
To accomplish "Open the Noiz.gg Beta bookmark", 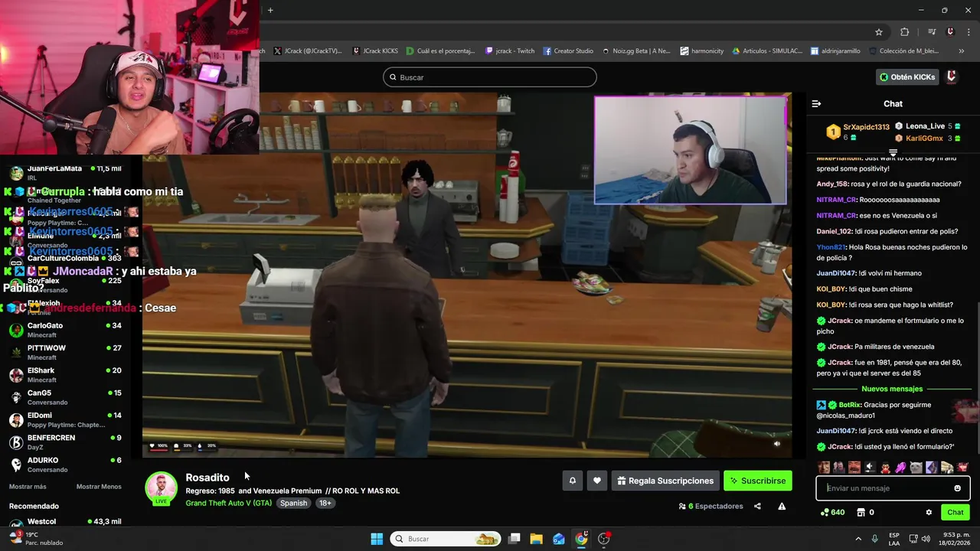I will point(635,51).
